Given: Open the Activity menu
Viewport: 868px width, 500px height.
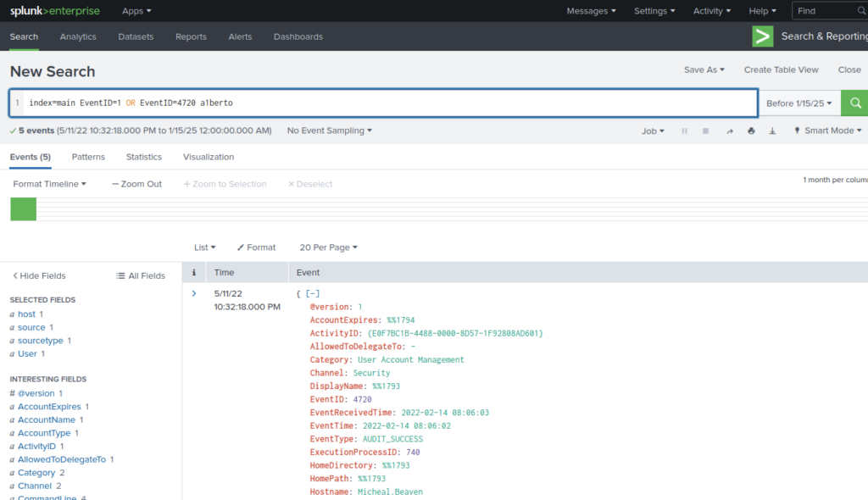Looking at the screenshot, I should [x=712, y=11].
